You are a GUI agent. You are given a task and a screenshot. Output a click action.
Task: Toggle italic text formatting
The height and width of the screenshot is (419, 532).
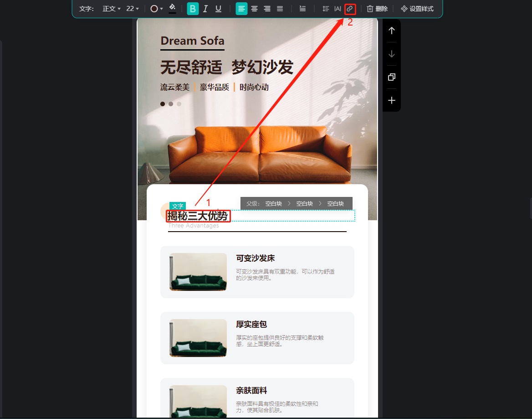(x=205, y=9)
